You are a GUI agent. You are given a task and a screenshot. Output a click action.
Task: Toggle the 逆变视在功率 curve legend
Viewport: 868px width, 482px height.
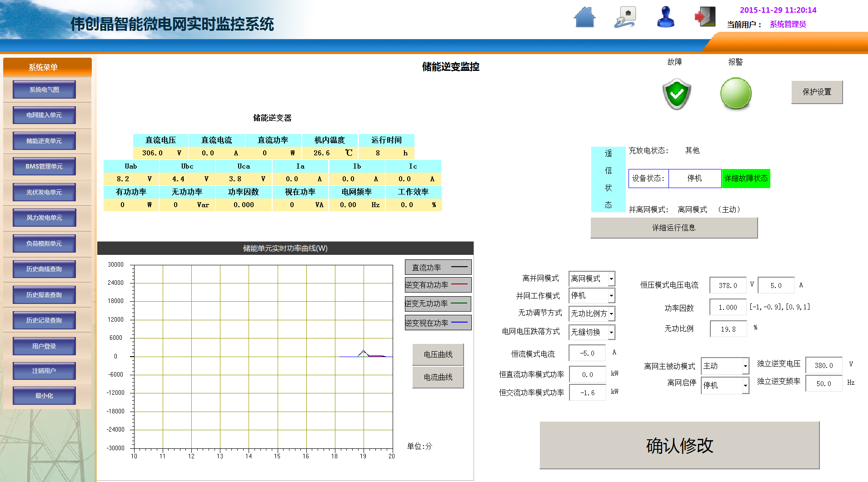[x=438, y=323]
